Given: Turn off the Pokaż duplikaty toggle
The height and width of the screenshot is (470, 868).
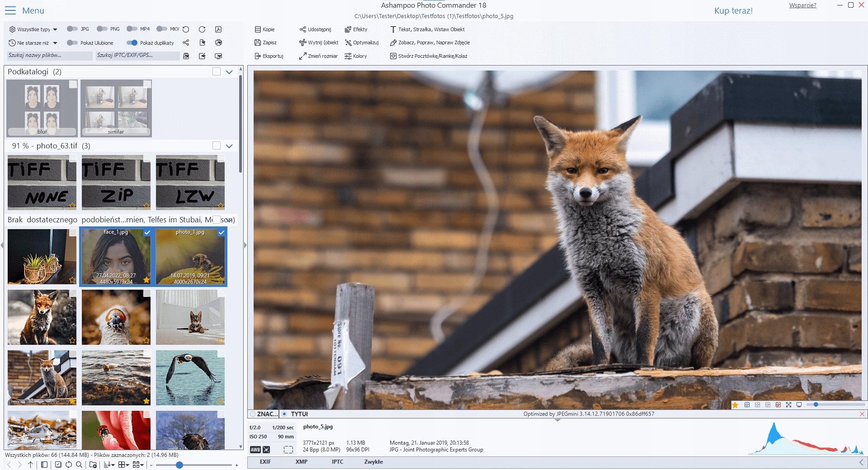Looking at the screenshot, I should pos(132,43).
